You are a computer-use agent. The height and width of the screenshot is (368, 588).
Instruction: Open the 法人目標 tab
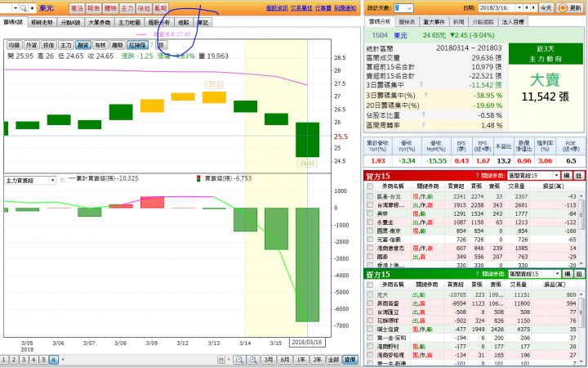[513, 22]
